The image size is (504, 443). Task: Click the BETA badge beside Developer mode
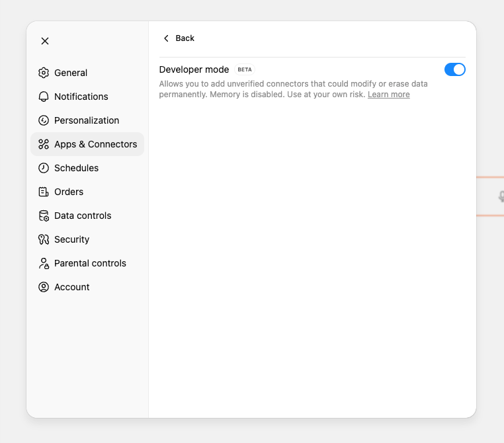tap(245, 69)
